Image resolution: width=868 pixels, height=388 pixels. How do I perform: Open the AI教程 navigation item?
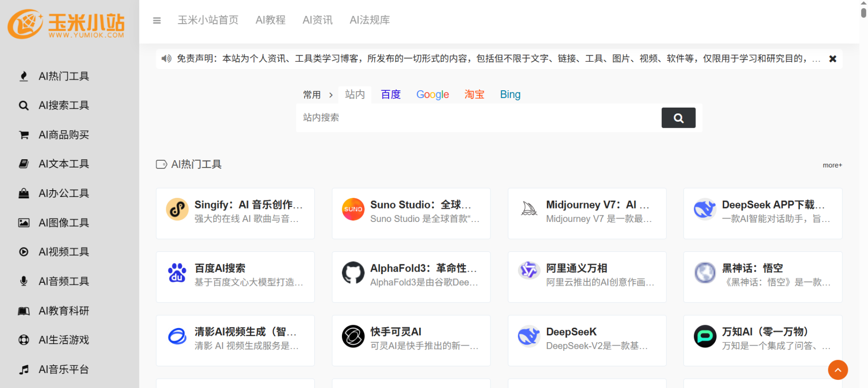(x=271, y=20)
